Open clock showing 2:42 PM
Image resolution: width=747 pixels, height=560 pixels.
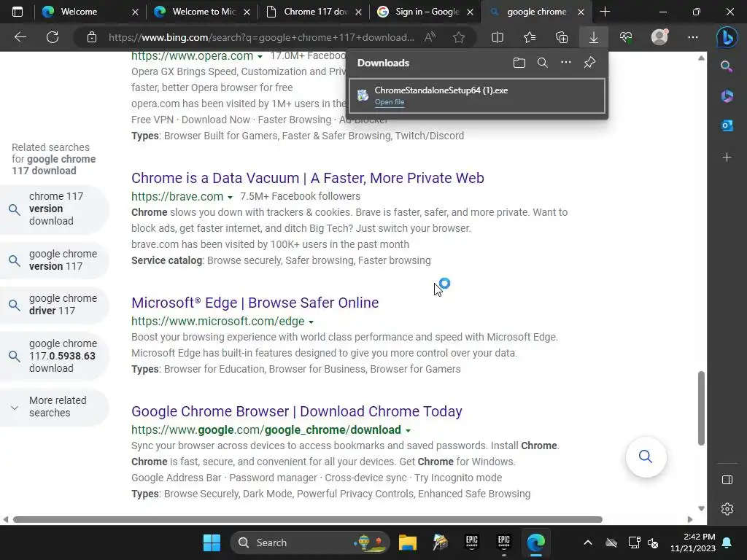coord(693,542)
